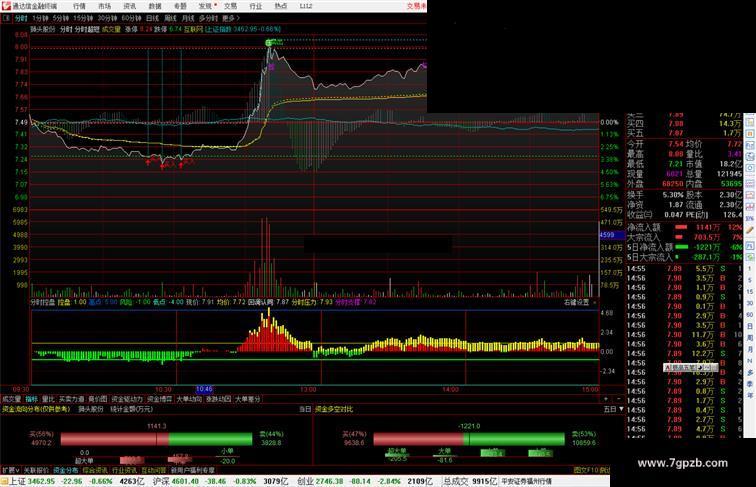The height and width of the screenshot is (487, 756).
Task: Select the 季 quarterly shortcut in right sidebar
Action: [x=750, y=384]
